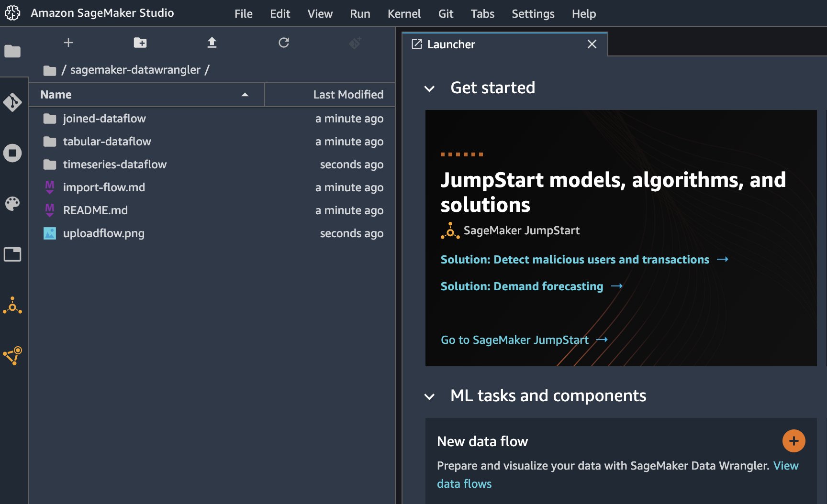Open Detect malicious users and transactions solution
The width and height of the screenshot is (827, 504).
[575, 259]
